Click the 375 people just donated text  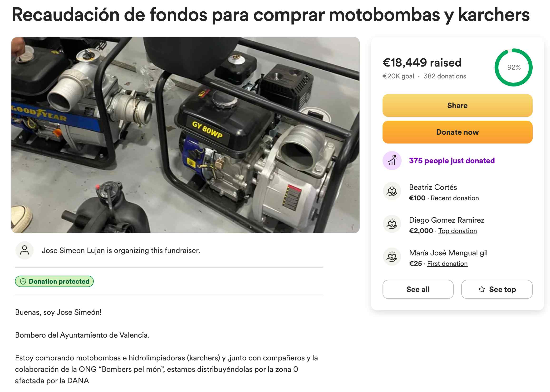tap(452, 161)
